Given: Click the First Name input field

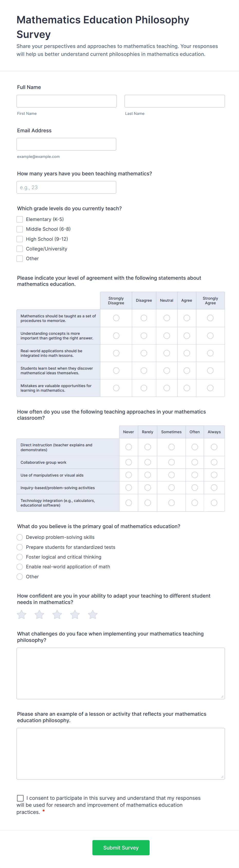Looking at the screenshot, I should tap(67, 101).
